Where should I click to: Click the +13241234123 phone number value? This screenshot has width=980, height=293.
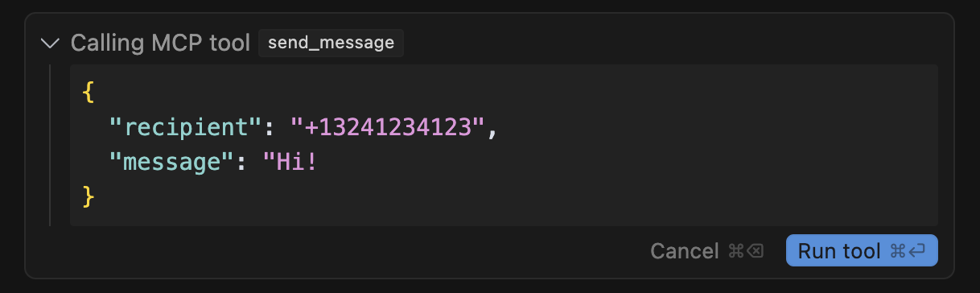pyautogui.click(x=389, y=127)
